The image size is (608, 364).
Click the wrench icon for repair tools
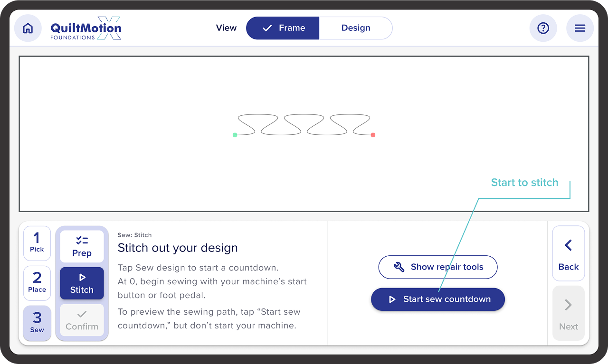[x=399, y=267]
